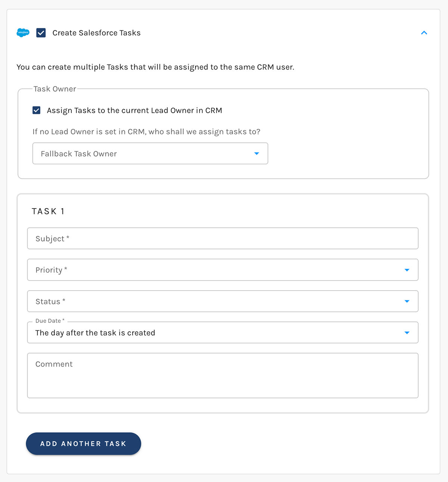The height and width of the screenshot is (482, 448).
Task: Click the Assign Tasks checkbox label text
Action: click(134, 110)
